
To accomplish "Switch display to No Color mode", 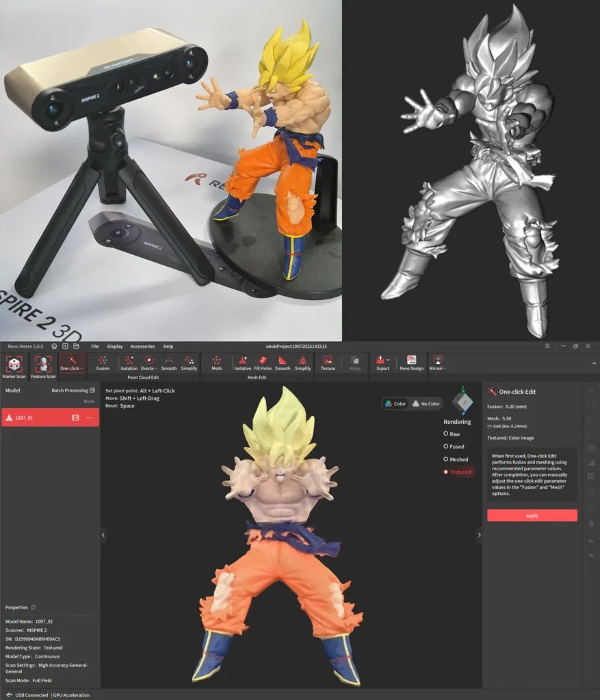I will click(426, 403).
